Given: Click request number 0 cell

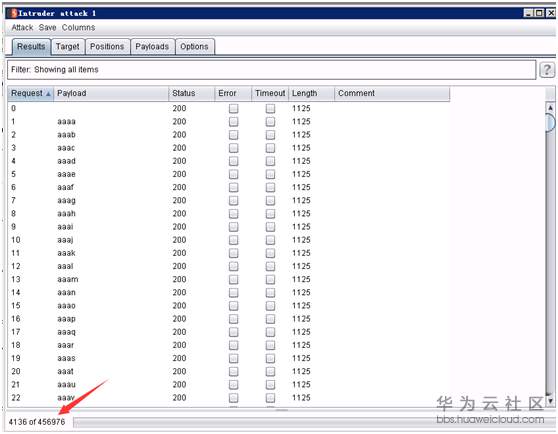Looking at the screenshot, I should coord(14,108).
